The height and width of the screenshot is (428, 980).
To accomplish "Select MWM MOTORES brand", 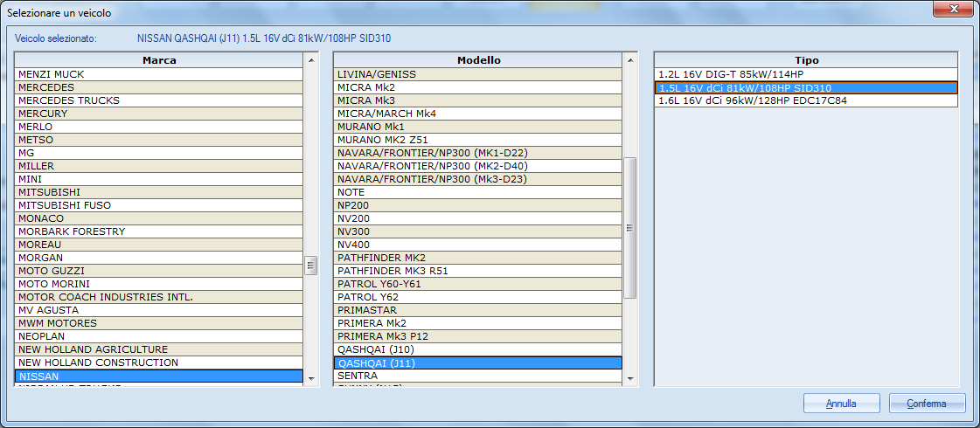I will (x=159, y=324).
